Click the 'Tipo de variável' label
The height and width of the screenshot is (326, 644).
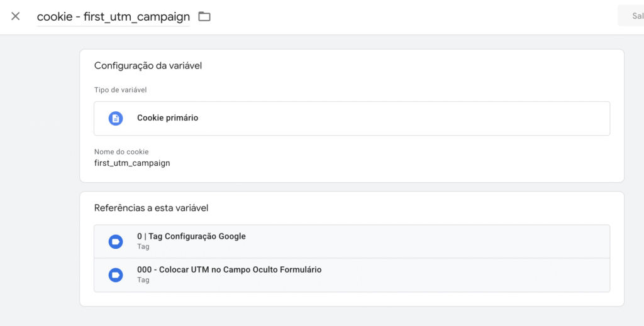tap(120, 90)
